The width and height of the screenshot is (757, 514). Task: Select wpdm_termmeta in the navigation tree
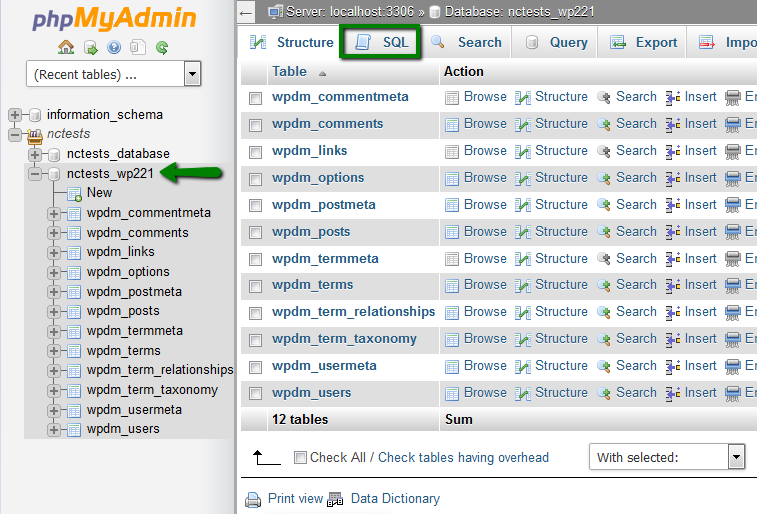pyautogui.click(x=135, y=331)
